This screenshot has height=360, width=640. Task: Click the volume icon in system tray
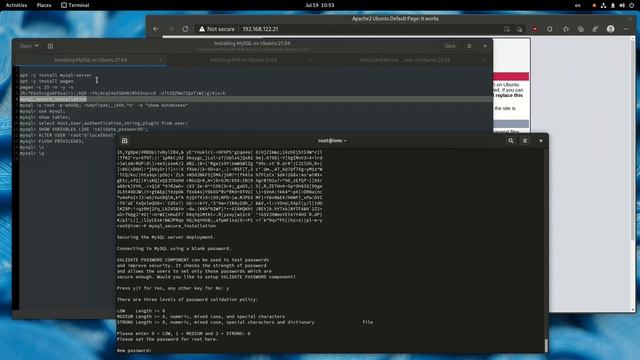pos(622,5)
